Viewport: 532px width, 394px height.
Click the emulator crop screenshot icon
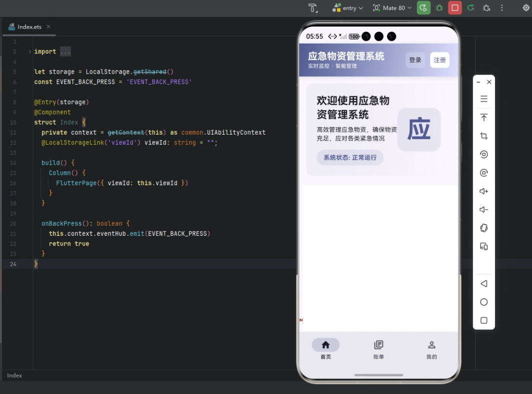tap(484, 136)
